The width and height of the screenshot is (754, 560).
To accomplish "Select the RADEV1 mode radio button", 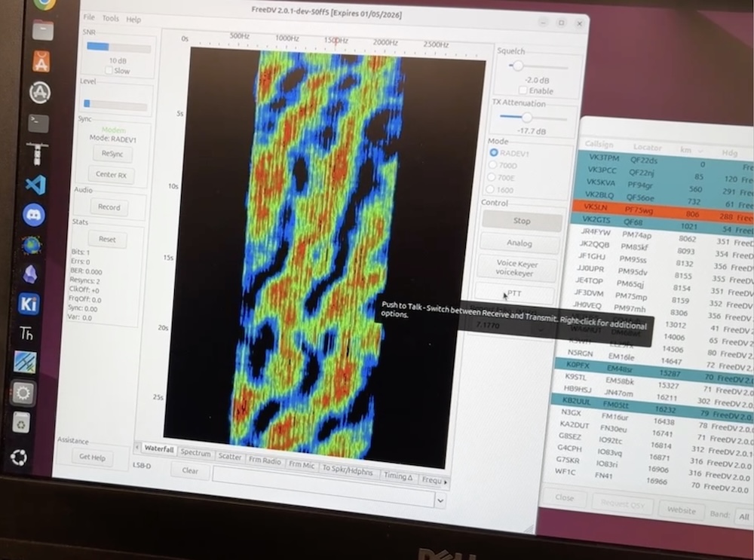I will [x=494, y=152].
